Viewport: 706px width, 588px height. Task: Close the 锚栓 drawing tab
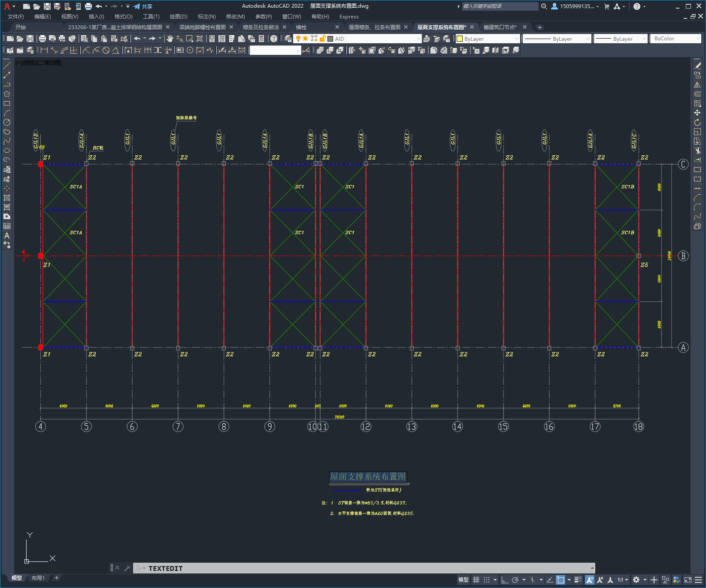(x=337, y=27)
